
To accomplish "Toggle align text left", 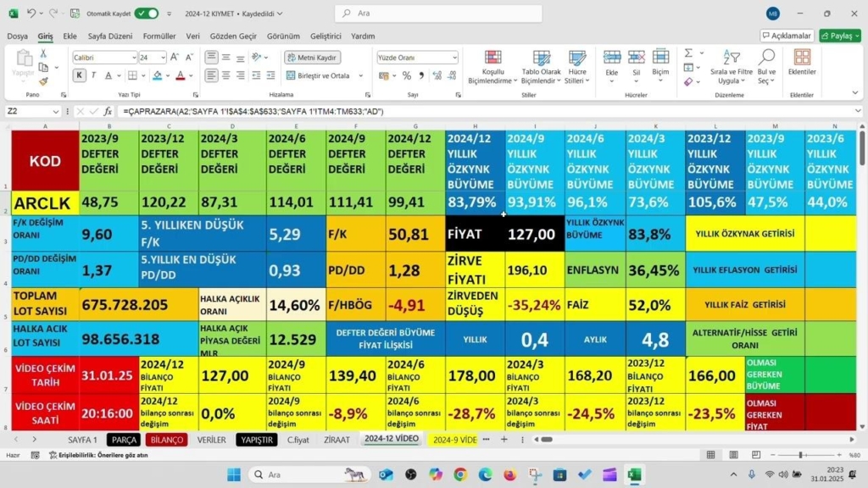I will [x=211, y=75].
